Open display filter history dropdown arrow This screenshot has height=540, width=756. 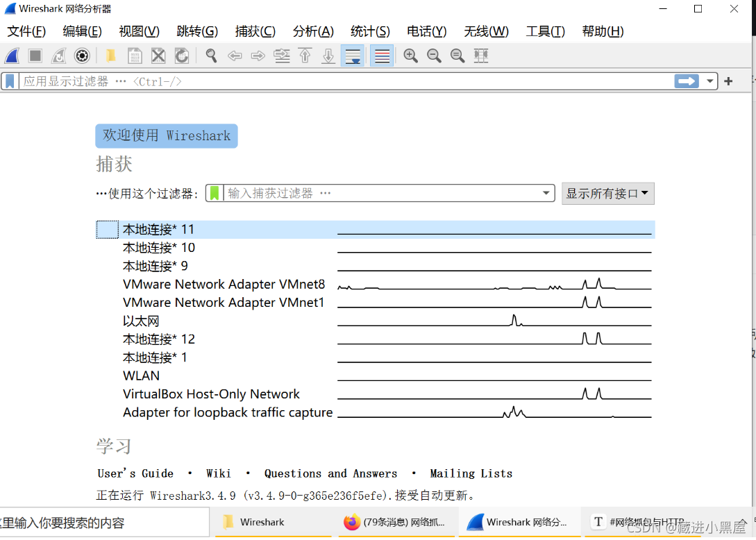click(709, 81)
